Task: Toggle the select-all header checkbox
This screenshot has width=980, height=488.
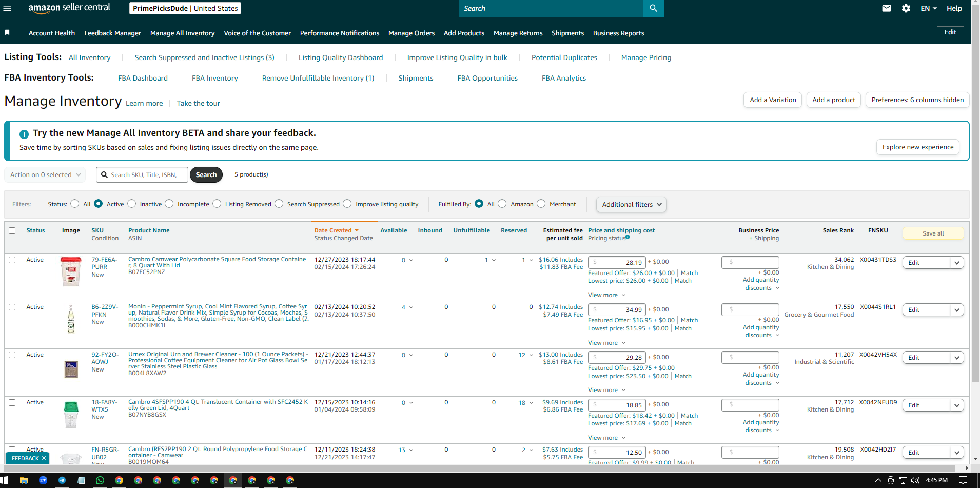Action: point(12,230)
